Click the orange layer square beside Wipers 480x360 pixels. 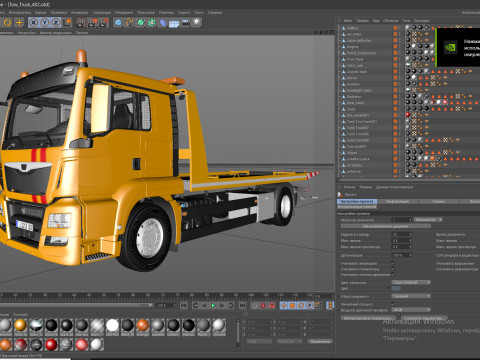click(x=395, y=153)
